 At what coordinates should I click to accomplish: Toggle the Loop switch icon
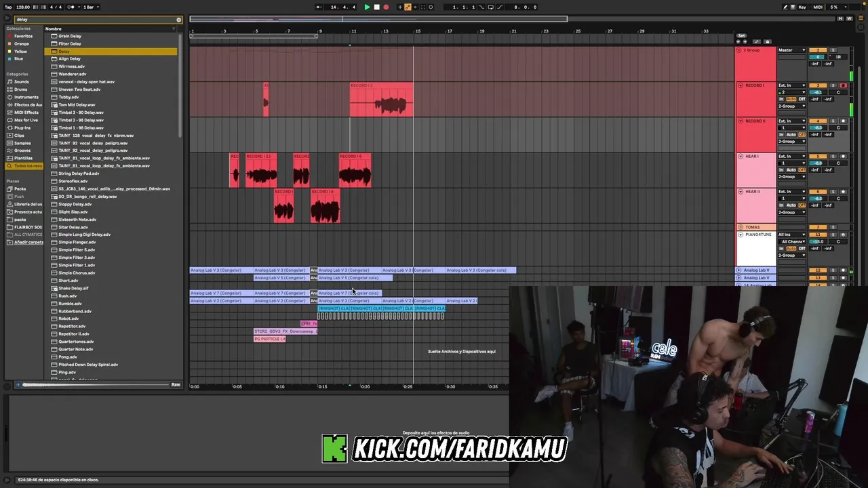click(491, 7)
